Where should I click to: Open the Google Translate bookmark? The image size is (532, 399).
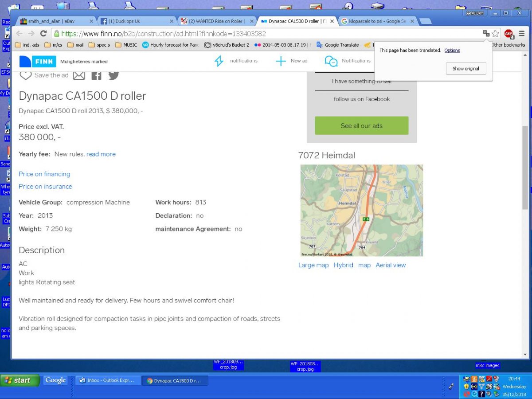(x=337, y=45)
